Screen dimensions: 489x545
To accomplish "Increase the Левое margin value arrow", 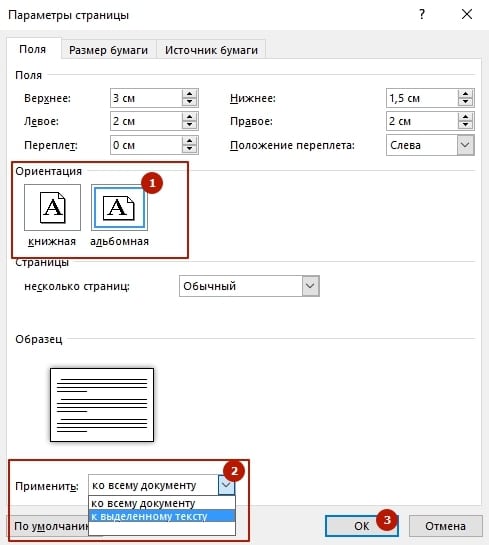I will click(x=189, y=117).
